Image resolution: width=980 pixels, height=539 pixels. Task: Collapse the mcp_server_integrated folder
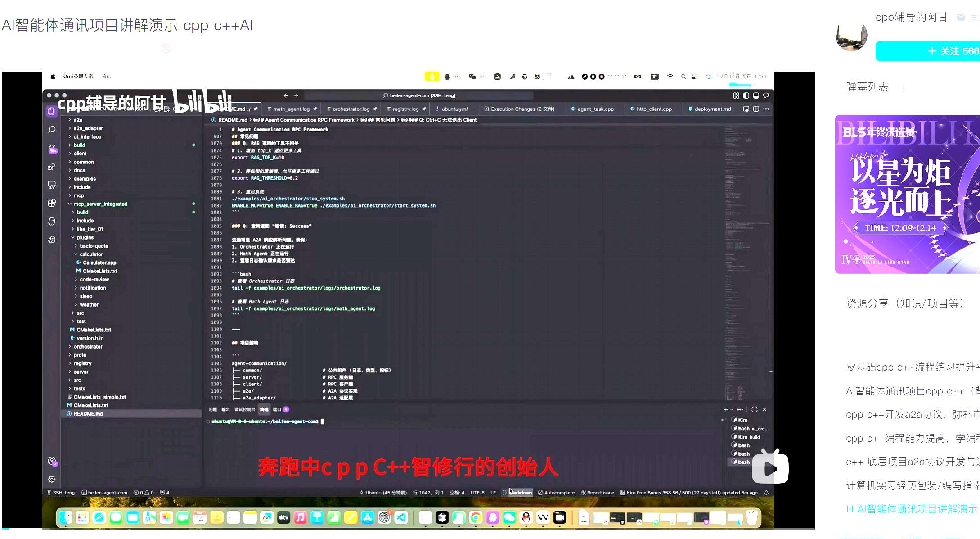[x=100, y=204]
